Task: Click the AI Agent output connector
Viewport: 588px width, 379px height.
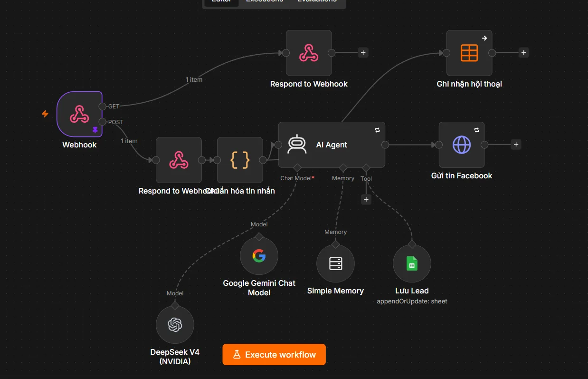Action: pos(385,145)
